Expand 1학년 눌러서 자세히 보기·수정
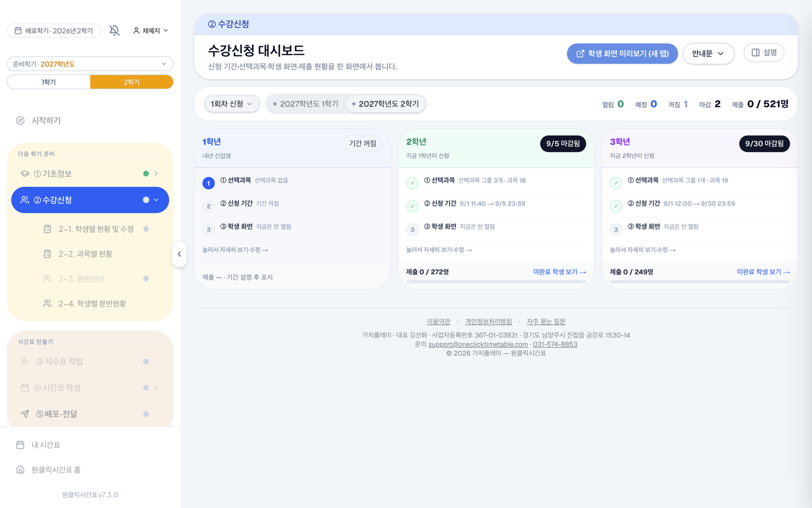The width and height of the screenshot is (812, 508). (235, 249)
